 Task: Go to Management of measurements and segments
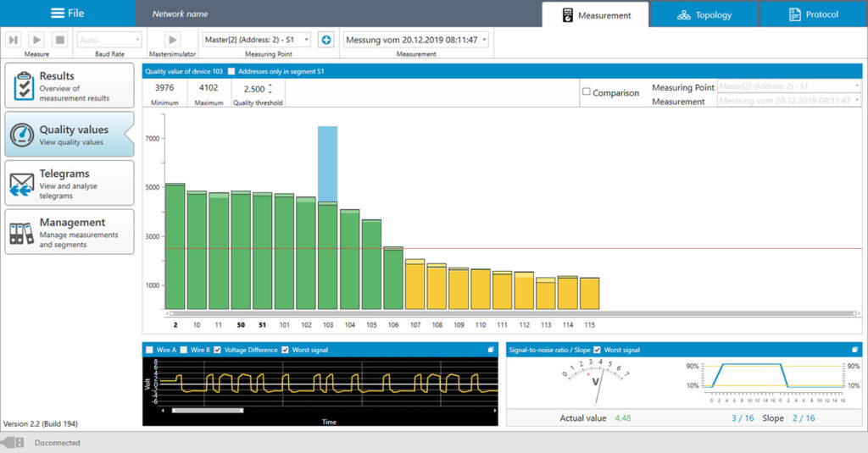(70, 232)
